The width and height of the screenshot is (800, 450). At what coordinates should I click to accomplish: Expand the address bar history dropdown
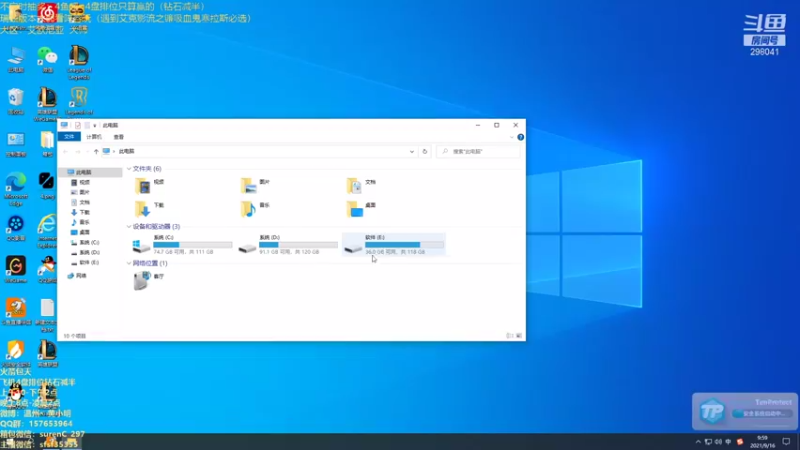[412, 152]
